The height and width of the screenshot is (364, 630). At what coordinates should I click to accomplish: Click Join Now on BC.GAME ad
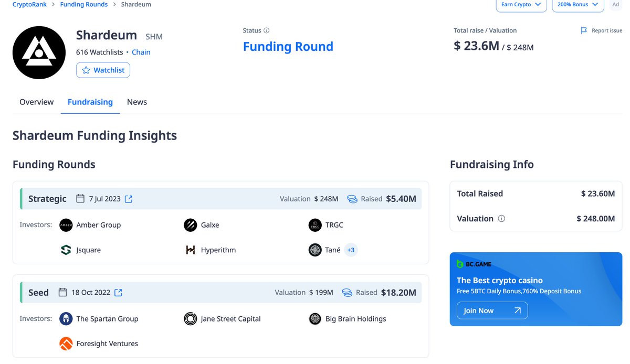(492, 311)
